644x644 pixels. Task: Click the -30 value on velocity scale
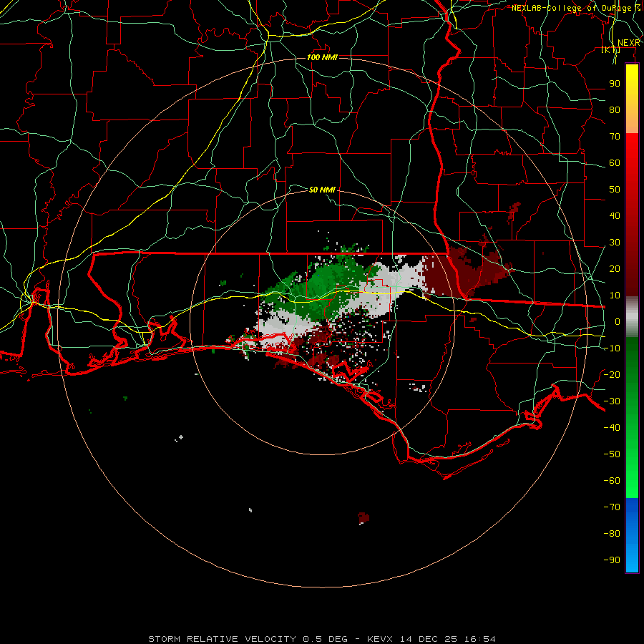(x=612, y=401)
